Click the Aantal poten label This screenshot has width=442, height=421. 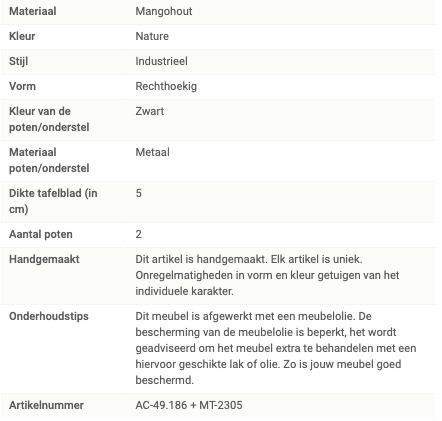(41, 234)
